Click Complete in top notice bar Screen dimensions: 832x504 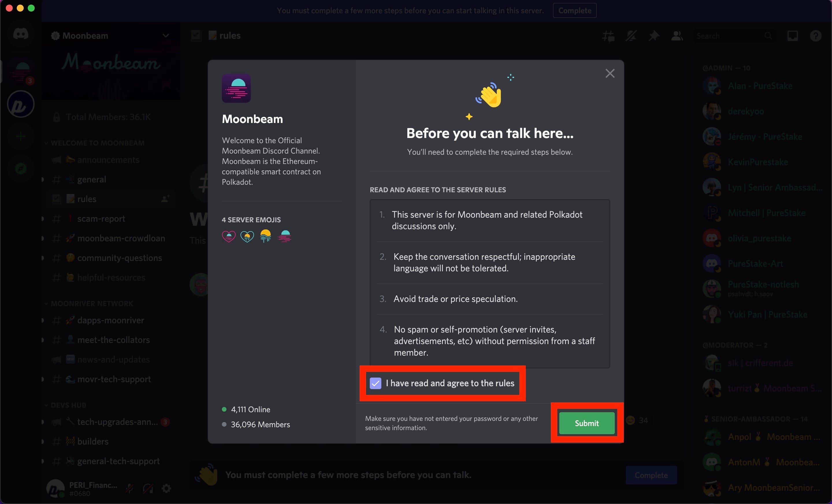point(575,10)
